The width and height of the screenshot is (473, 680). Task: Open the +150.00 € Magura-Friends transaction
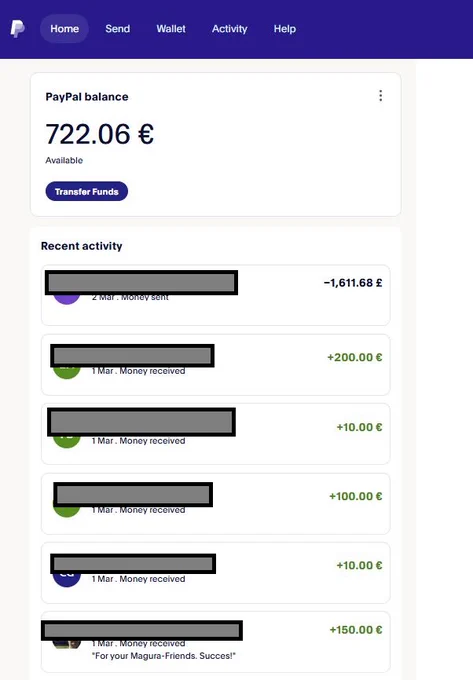point(215,642)
